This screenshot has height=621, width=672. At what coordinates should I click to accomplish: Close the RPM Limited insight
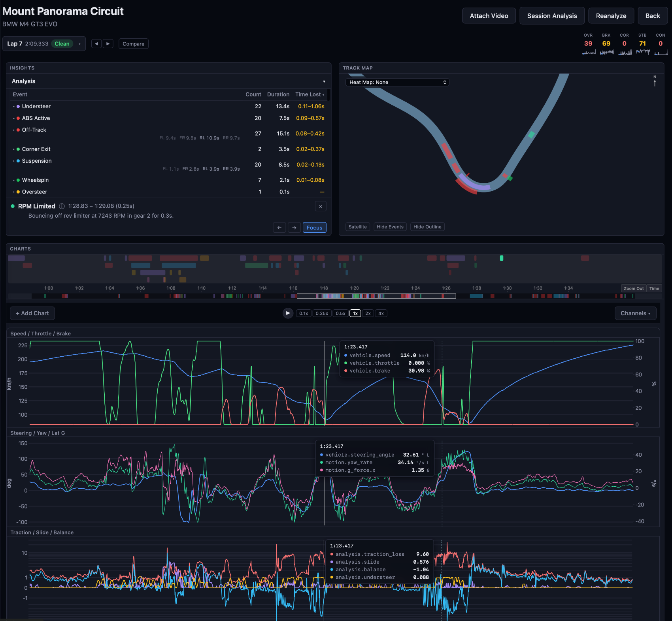tap(321, 206)
